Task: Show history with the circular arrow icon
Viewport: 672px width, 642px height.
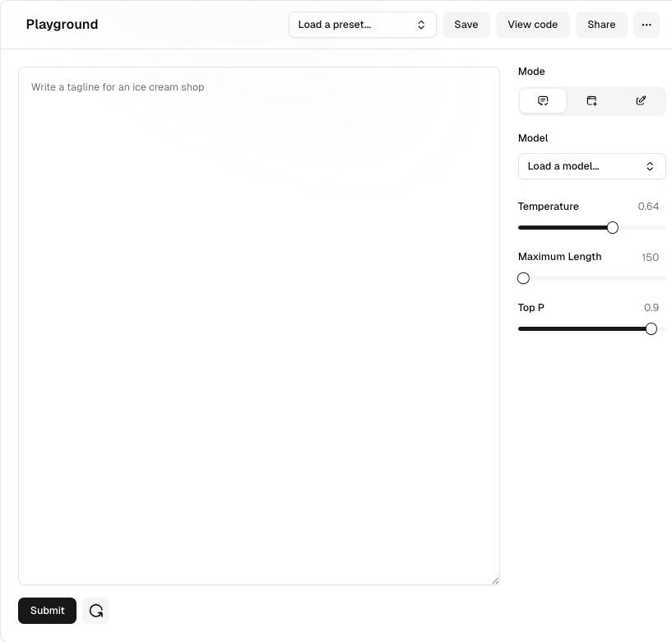Action: [96, 611]
